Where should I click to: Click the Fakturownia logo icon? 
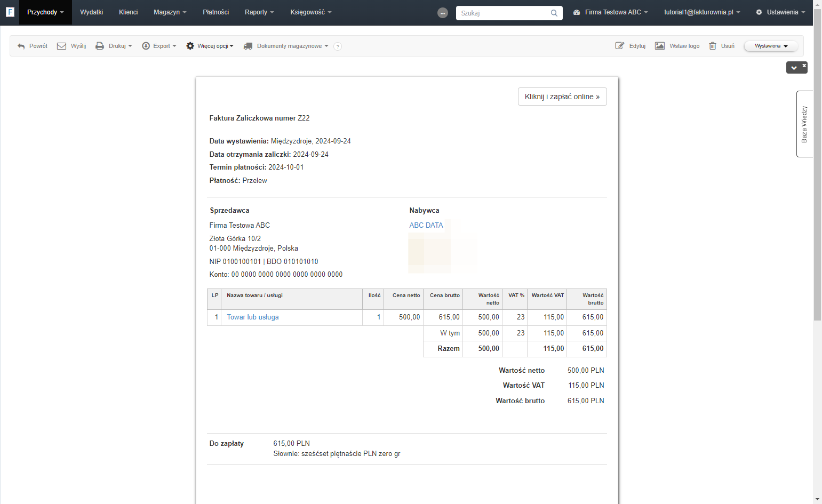pos(10,12)
